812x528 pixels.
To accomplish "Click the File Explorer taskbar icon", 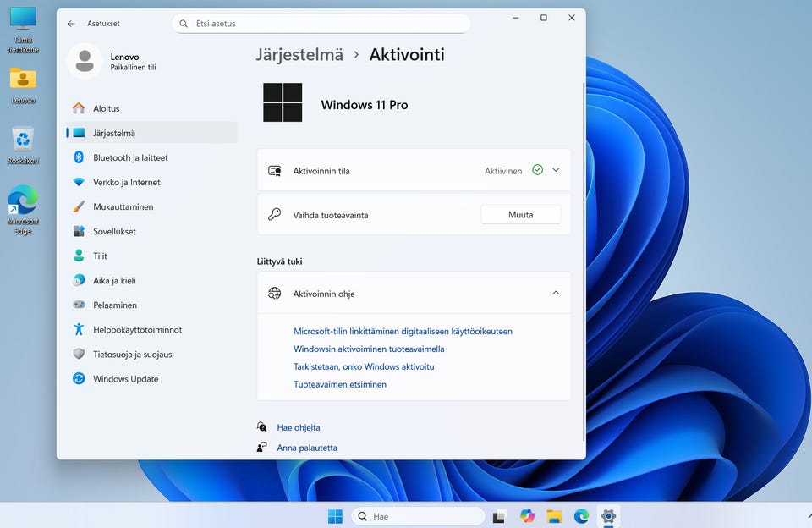I will 554,516.
